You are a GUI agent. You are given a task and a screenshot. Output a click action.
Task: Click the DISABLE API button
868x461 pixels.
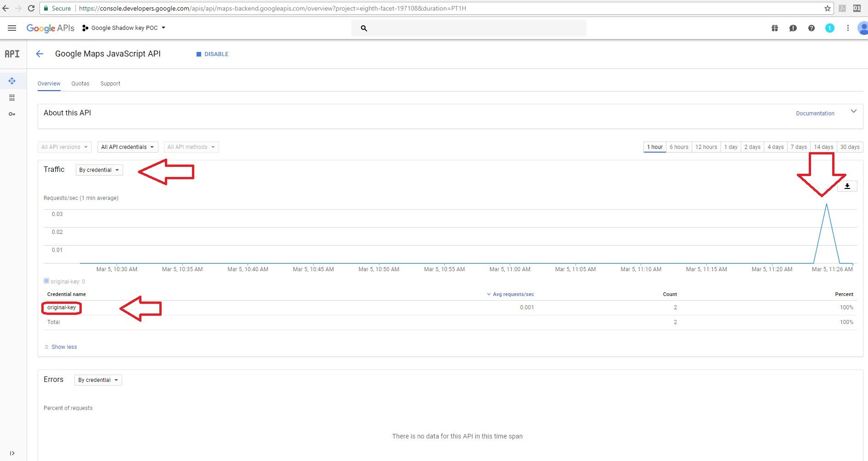tap(212, 54)
